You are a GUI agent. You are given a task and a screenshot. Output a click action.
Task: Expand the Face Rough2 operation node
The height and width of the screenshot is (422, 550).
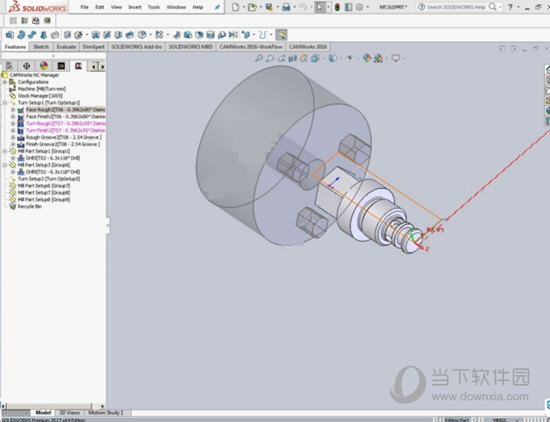[13, 110]
